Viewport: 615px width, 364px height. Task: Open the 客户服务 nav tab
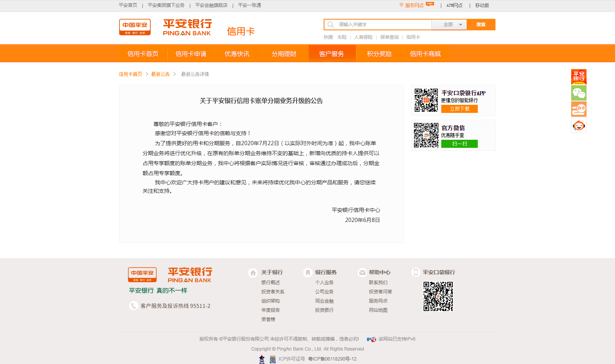point(332,54)
